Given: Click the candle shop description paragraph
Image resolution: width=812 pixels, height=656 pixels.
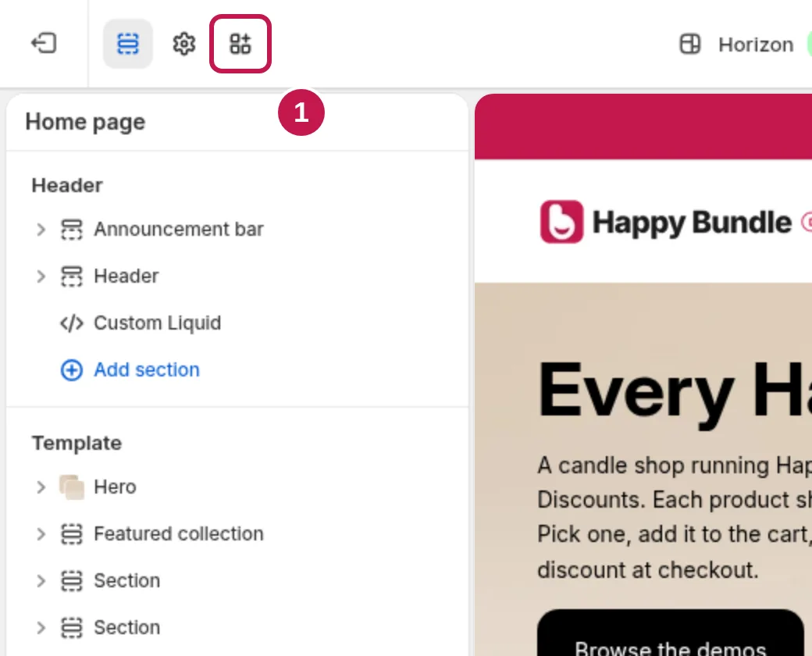Looking at the screenshot, I should click(x=675, y=518).
